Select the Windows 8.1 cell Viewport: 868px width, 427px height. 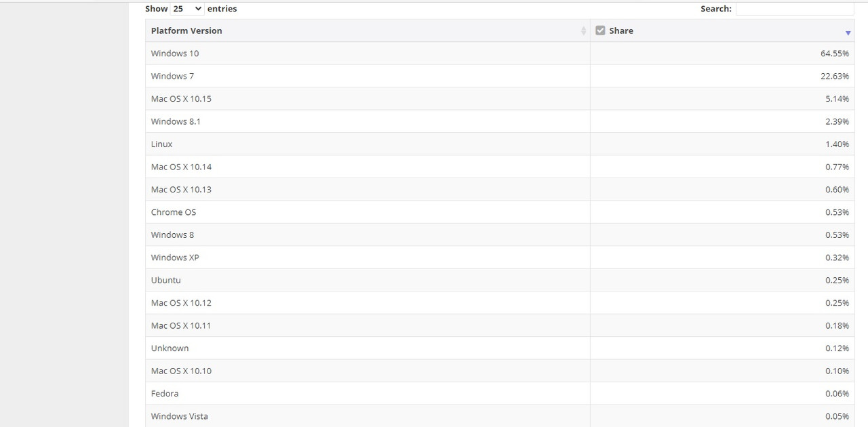pyautogui.click(x=368, y=121)
